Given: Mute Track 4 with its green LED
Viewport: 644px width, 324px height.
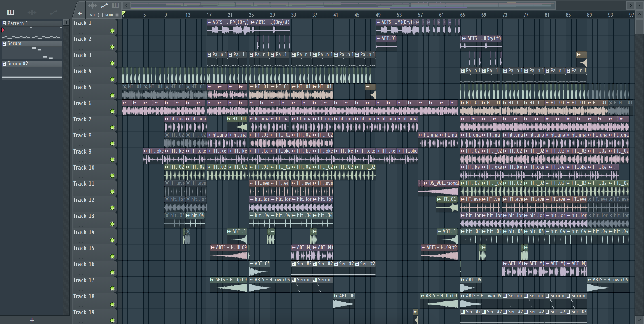Looking at the screenshot, I should point(112,79).
